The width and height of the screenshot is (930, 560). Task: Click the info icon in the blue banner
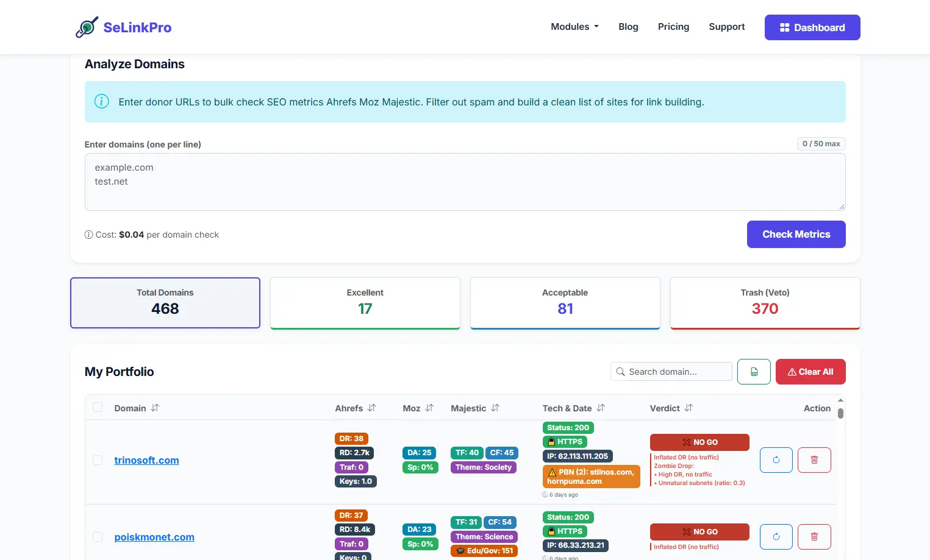tap(102, 101)
